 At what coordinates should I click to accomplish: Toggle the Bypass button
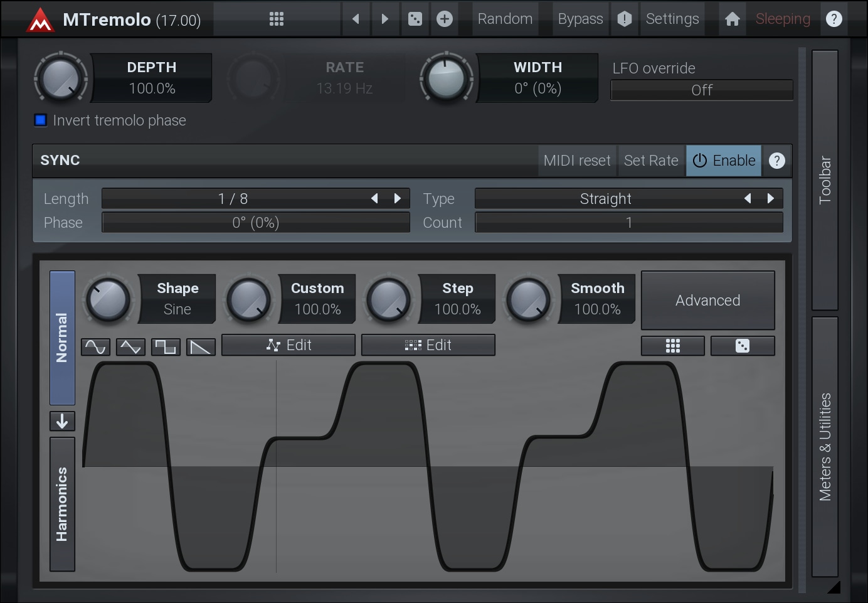580,19
